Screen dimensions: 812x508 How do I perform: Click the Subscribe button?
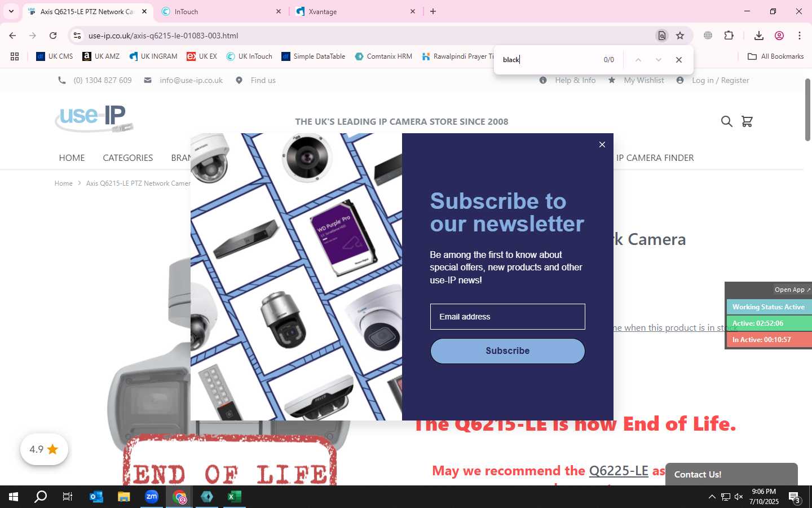pos(507,351)
